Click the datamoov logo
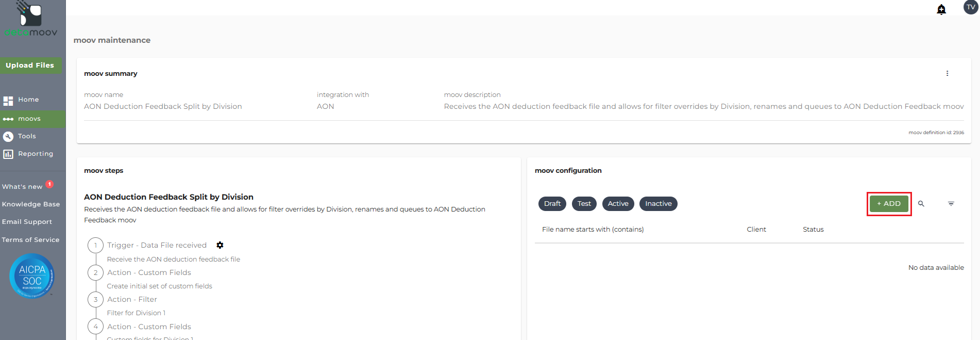Image resolution: width=980 pixels, height=340 pixels. coord(31,19)
